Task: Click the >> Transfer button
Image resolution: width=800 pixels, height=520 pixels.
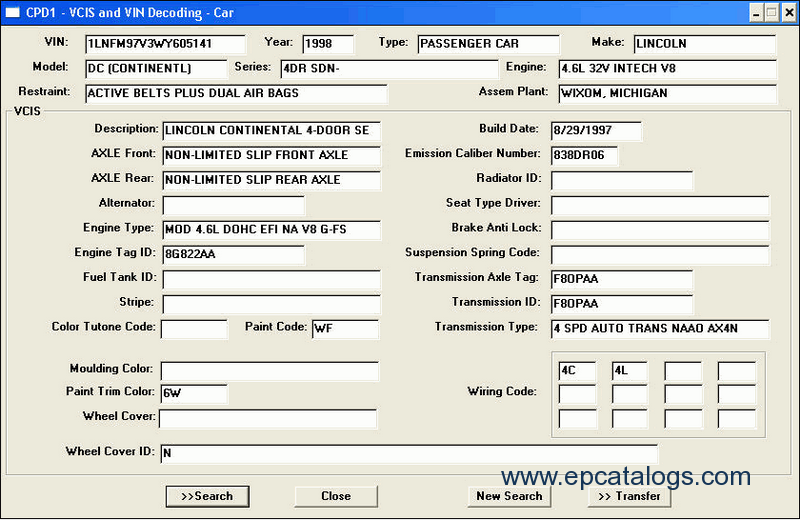Action: coord(629,496)
